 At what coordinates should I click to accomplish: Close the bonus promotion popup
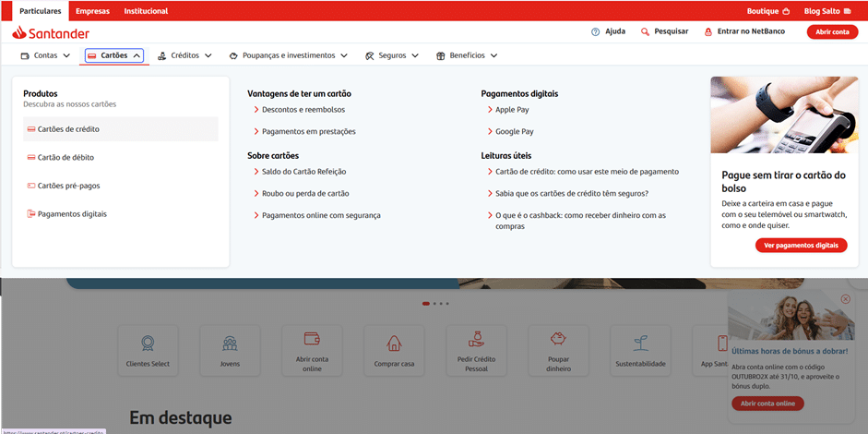846,299
